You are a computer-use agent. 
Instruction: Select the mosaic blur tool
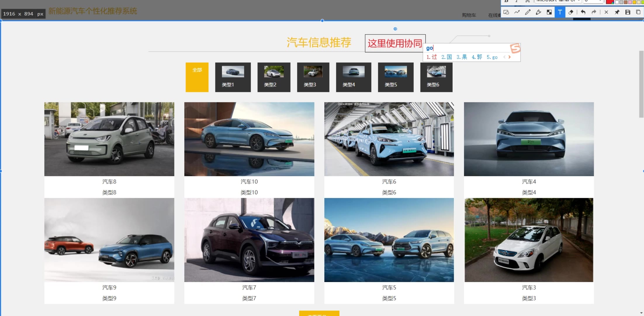[x=549, y=12]
